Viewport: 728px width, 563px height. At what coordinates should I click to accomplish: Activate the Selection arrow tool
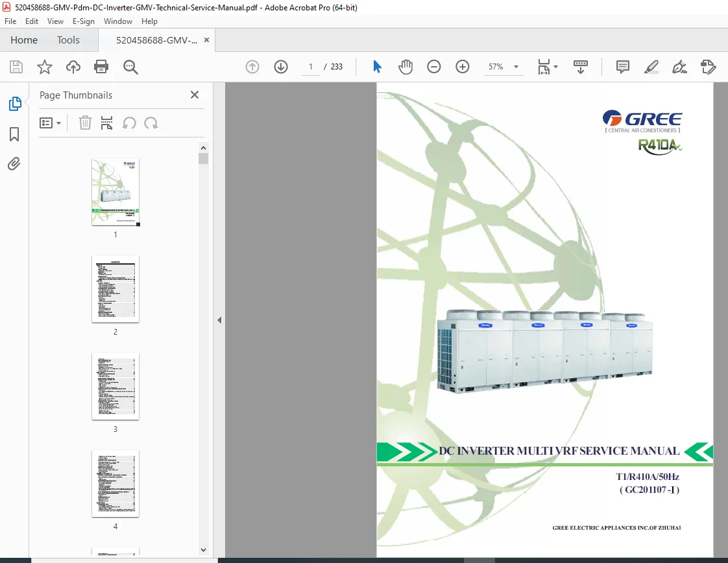pyautogui.click(x=377, y=67)
